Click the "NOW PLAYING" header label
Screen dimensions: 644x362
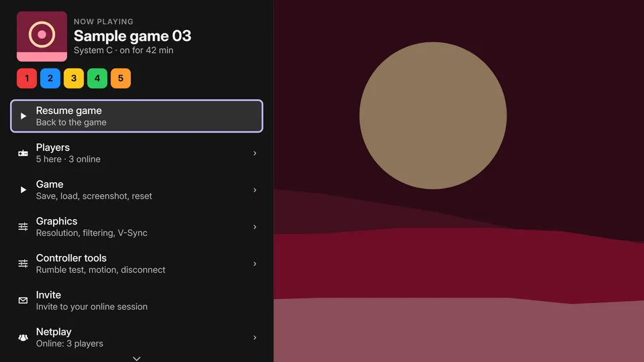[103, 21]
